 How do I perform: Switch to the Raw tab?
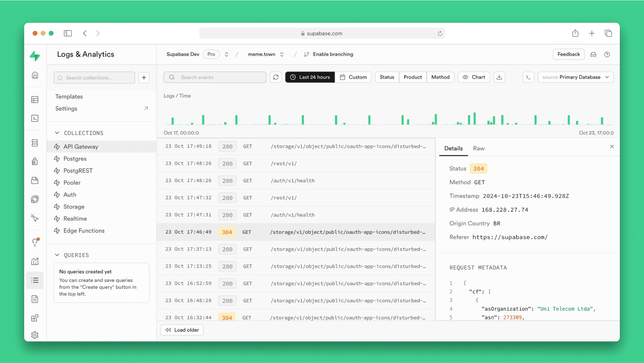(479, 149)
